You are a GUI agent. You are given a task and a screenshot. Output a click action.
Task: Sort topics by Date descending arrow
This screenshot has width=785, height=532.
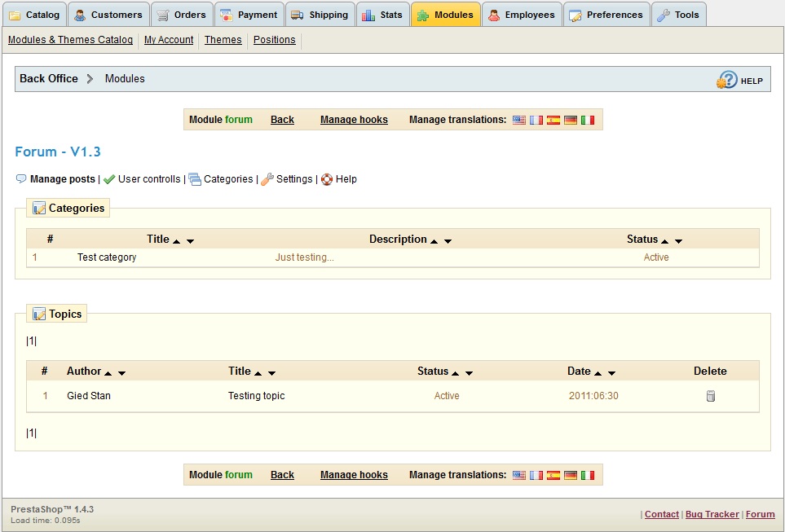coord(612,373)
